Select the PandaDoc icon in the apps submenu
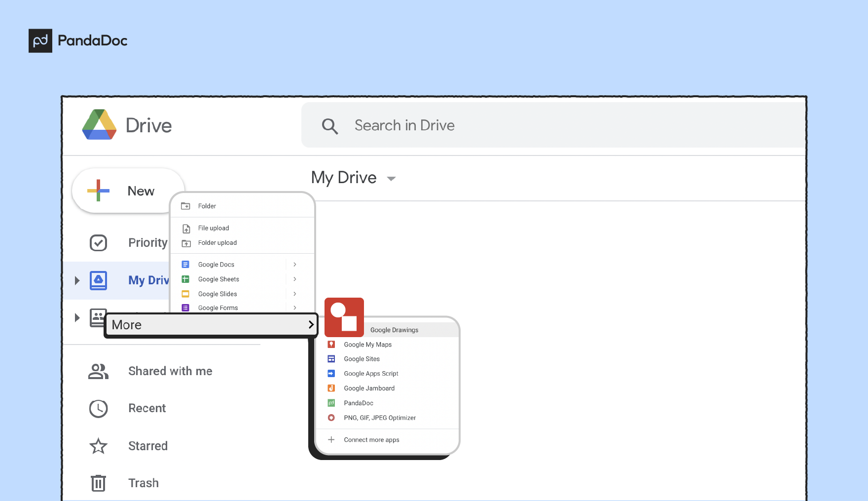Screen dimensions: 868x501 331,403
